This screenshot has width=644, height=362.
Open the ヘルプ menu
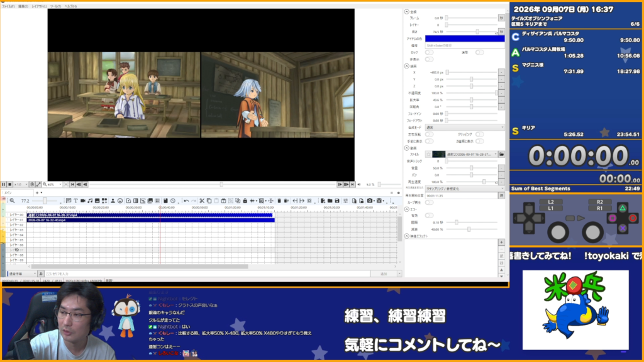[x=70, y=6]
